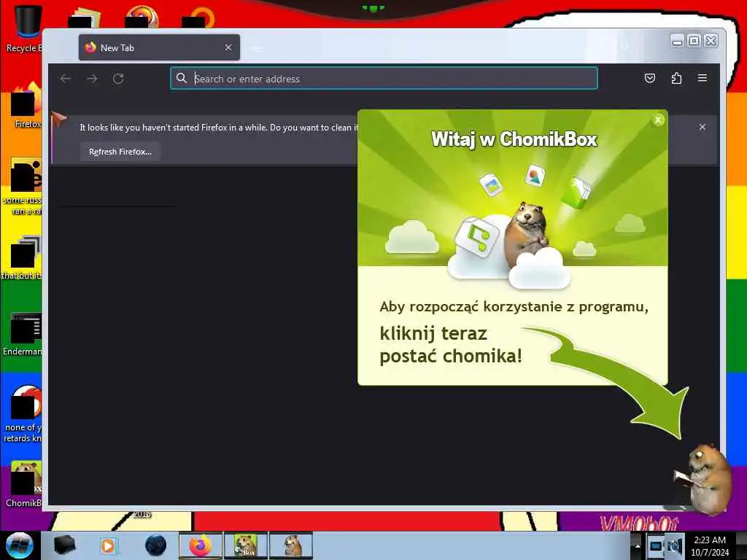Click the Refresh Firefox... button

(120, 152)
